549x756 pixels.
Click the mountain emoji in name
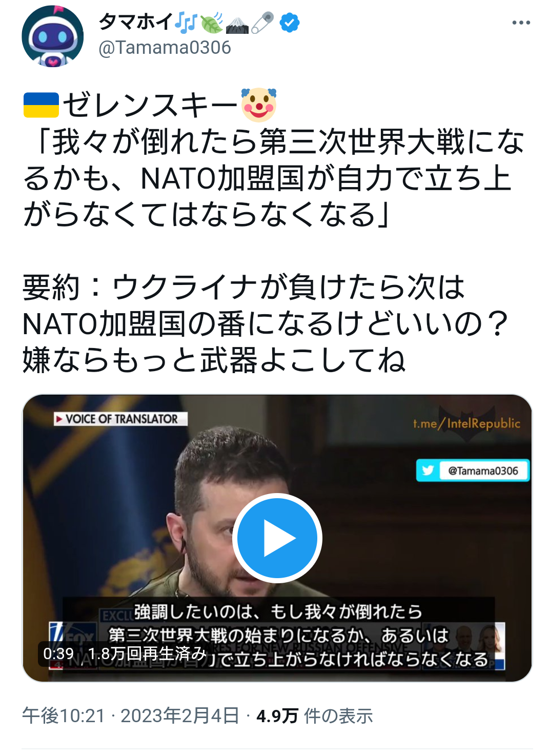point(237,24)
